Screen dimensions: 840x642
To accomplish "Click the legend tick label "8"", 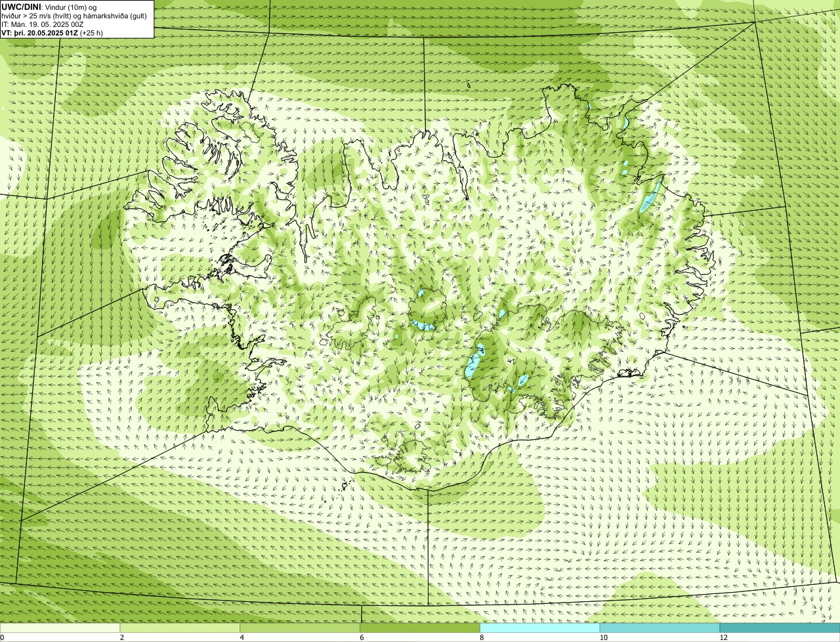I will tap(482, 637).
